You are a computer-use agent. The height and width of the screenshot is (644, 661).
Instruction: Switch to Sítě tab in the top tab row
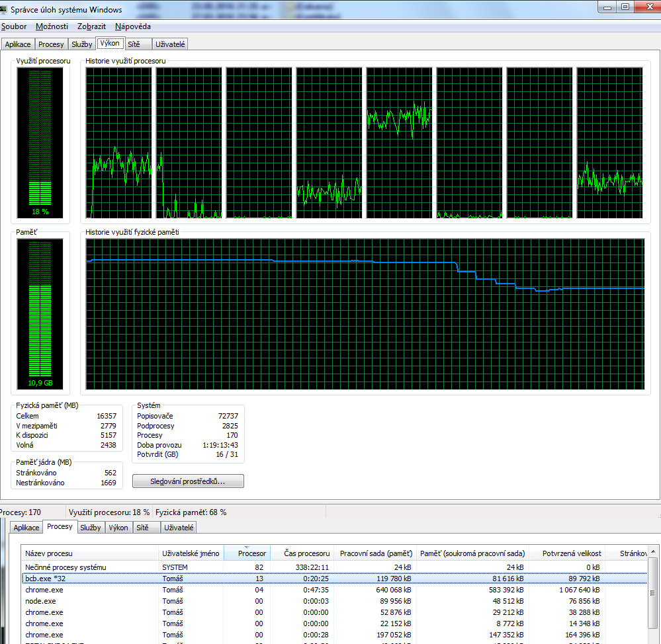click(x=134, y=44)
